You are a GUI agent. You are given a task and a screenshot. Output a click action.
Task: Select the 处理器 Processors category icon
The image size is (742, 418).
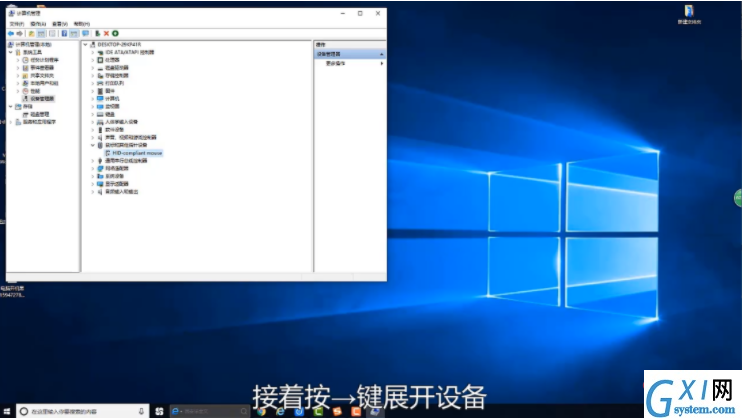[100, 60]
